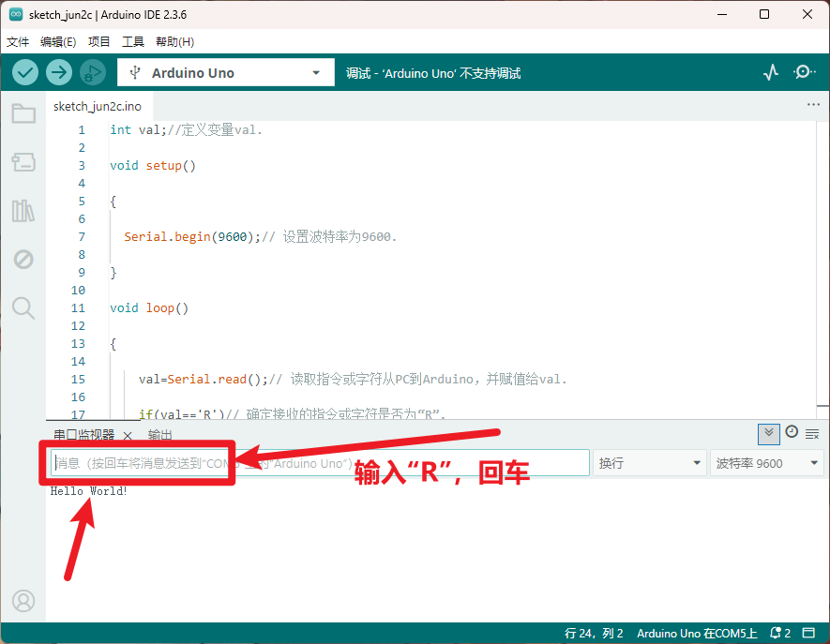Screen dimensions: 830x644
Task: Expand the Arduino Uno board selector
Action: click(x=225, y=72)
